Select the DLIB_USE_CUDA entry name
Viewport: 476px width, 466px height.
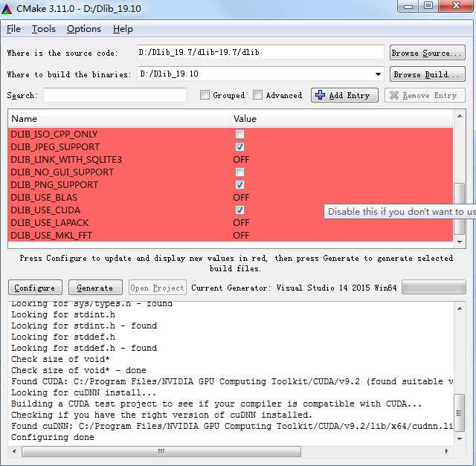(45, 210)
